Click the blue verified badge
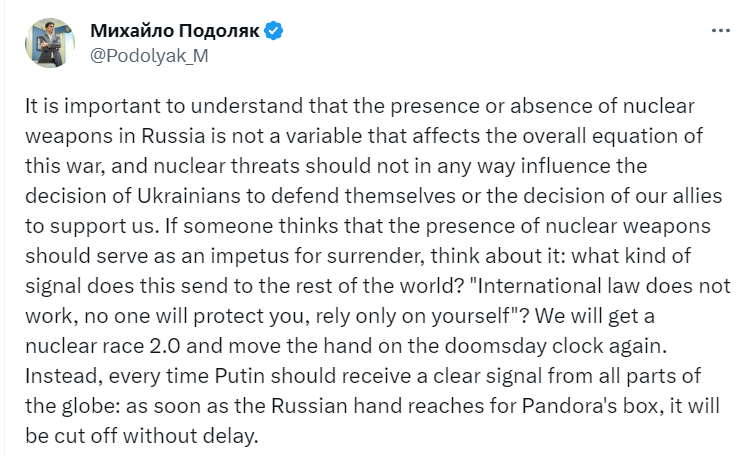Image resolution: width=750 pixels, height=456 pixels. pyautogui.click(x=272, y=32)
